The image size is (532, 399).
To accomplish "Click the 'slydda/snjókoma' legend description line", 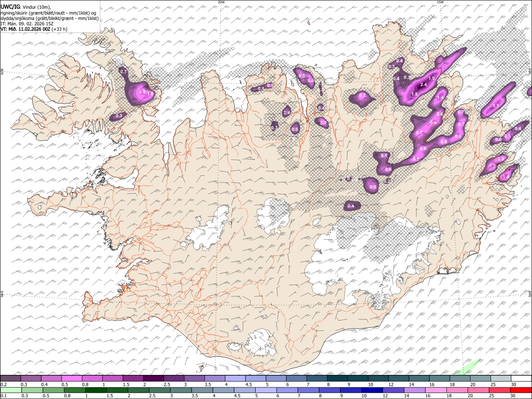I will pos(50,18).
